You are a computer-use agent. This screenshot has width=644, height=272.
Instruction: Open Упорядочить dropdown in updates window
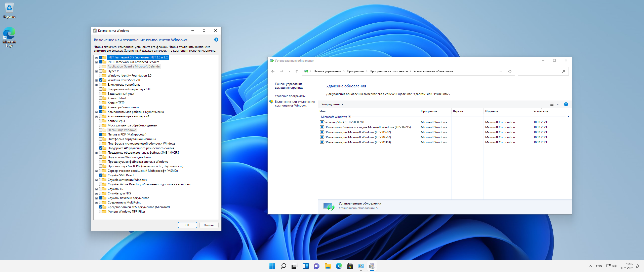click(x=332, y=104)
